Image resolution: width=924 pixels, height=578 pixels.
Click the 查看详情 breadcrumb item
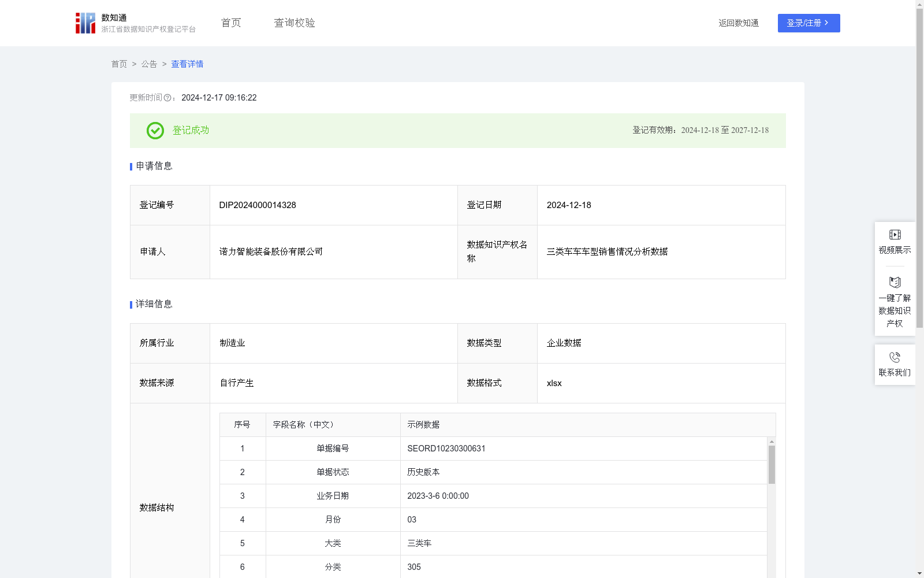click(x=187, y=64)
